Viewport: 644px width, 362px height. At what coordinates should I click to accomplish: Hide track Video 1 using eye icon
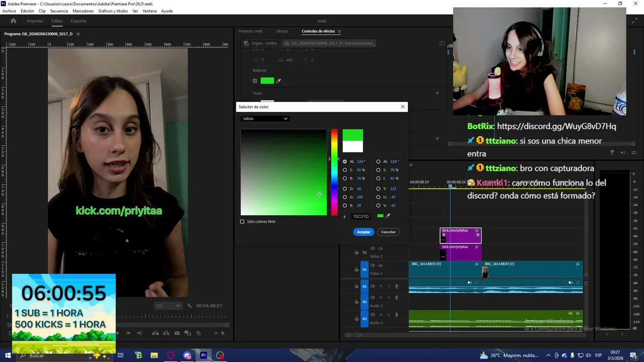pos(380,265)
